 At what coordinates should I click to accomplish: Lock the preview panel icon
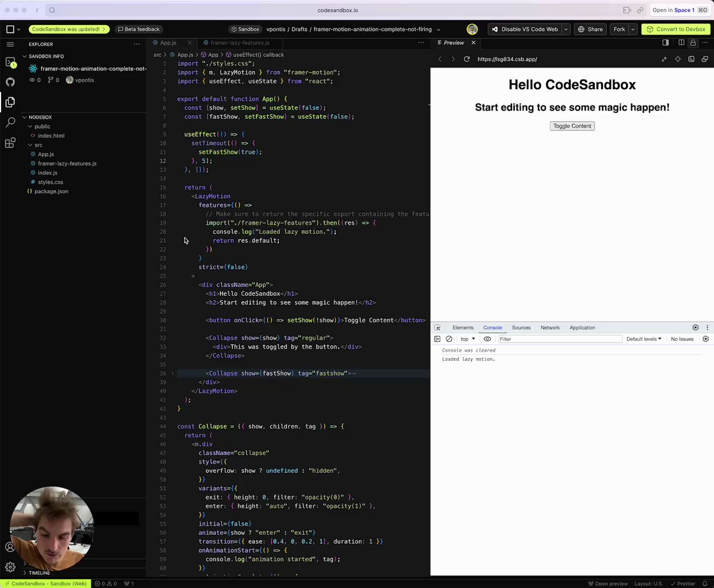(693, 42)
